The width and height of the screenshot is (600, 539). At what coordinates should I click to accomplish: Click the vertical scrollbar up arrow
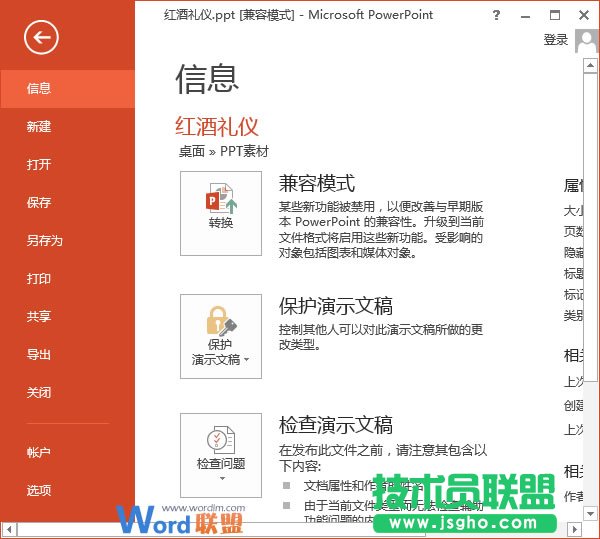point(590,65)
